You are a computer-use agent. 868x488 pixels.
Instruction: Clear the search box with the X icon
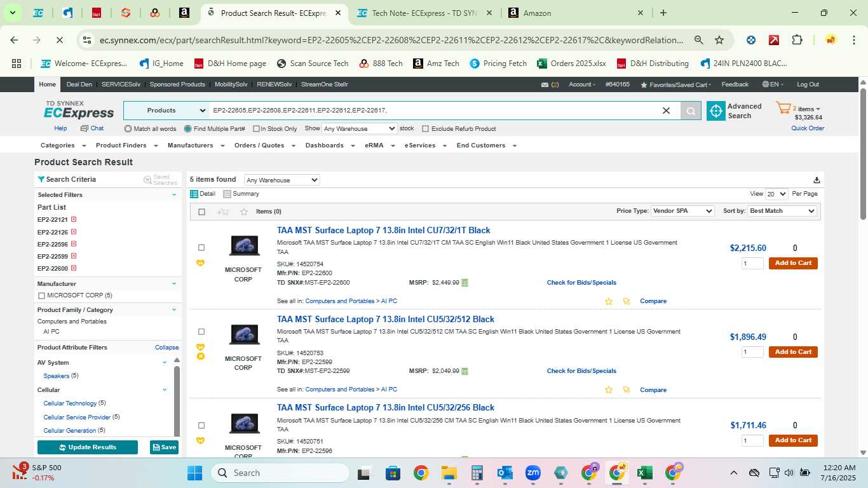(x=666, y=111)
